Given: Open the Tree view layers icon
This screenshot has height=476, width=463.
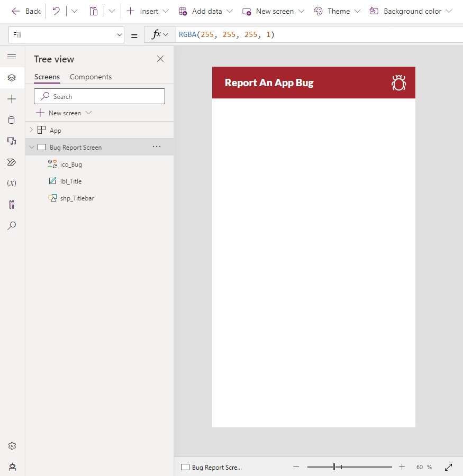Looking at the screenshot, I should point(12,78).
